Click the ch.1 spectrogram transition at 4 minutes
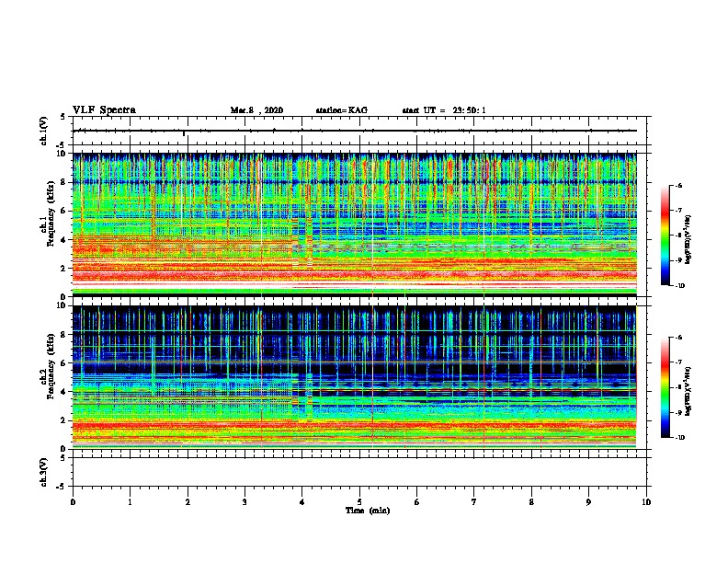Screen dimensions: 728x563 click(x=301, y=242)
